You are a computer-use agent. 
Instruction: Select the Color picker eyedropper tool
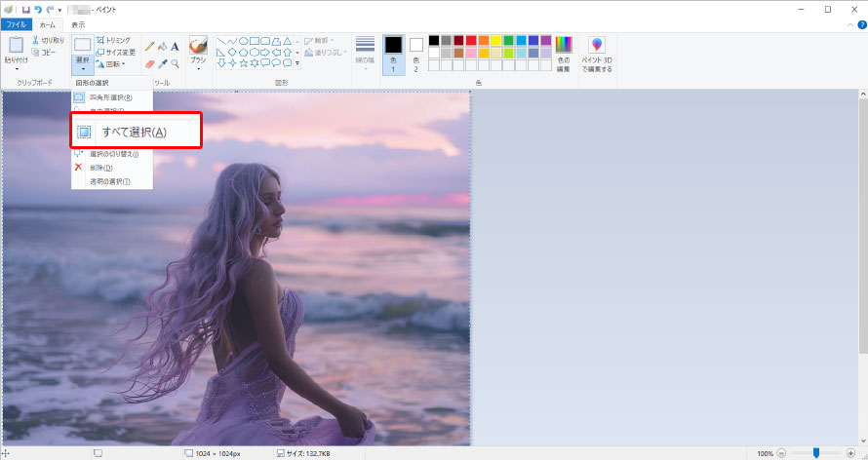click(x=162, y=64)
